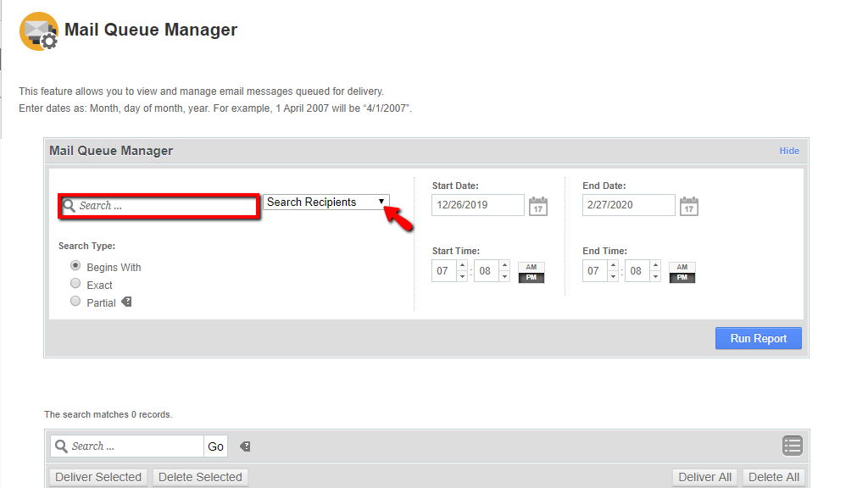
Task: Increase the End Time hour
Action: (x=613, y=265)
